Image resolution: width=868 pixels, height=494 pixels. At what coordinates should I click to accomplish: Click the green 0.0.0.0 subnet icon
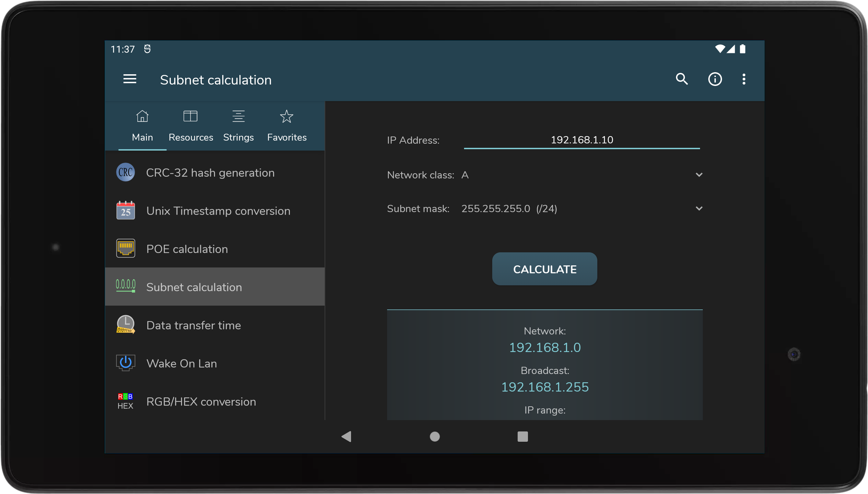125,286
